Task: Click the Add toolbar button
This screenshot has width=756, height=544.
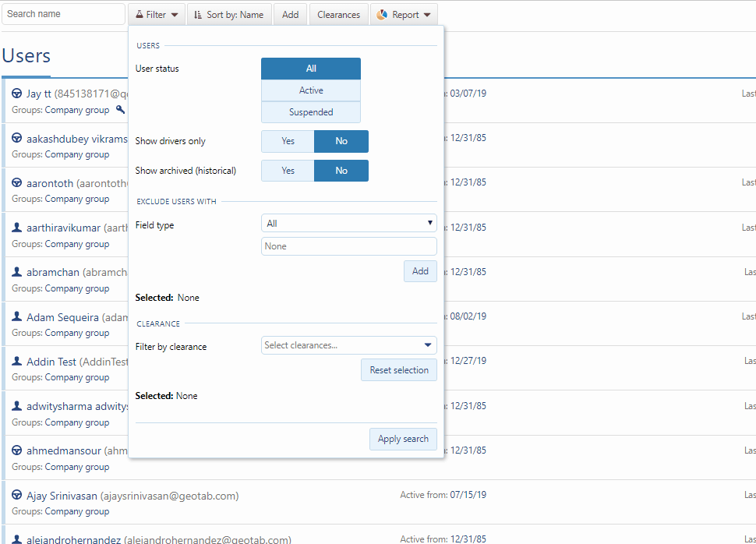Action: tap(290, 15)
